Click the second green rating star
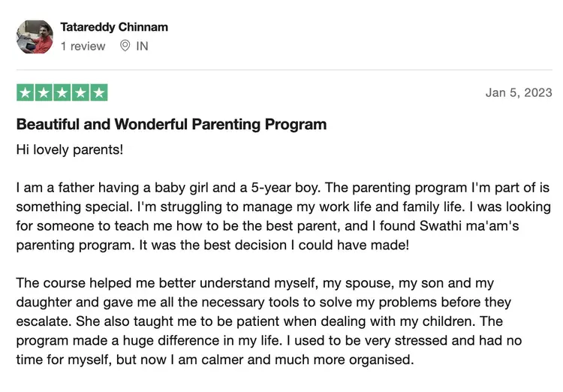Image resolution: width=563 pixels, height=392 pixels. coord(44,93)
